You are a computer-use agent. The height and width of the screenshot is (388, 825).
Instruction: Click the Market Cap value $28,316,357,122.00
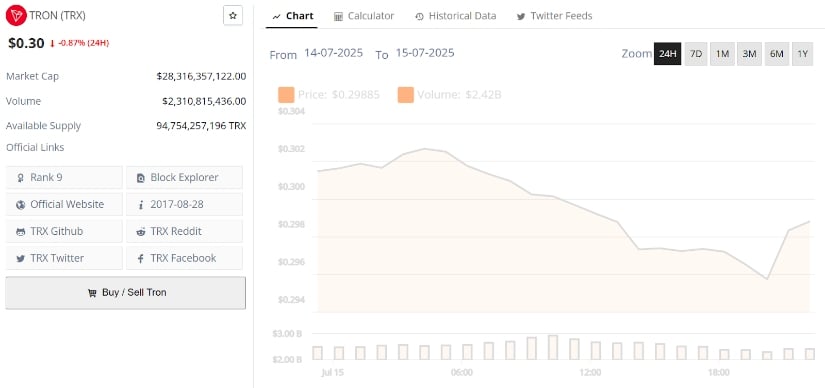click(x=201, y=76)
